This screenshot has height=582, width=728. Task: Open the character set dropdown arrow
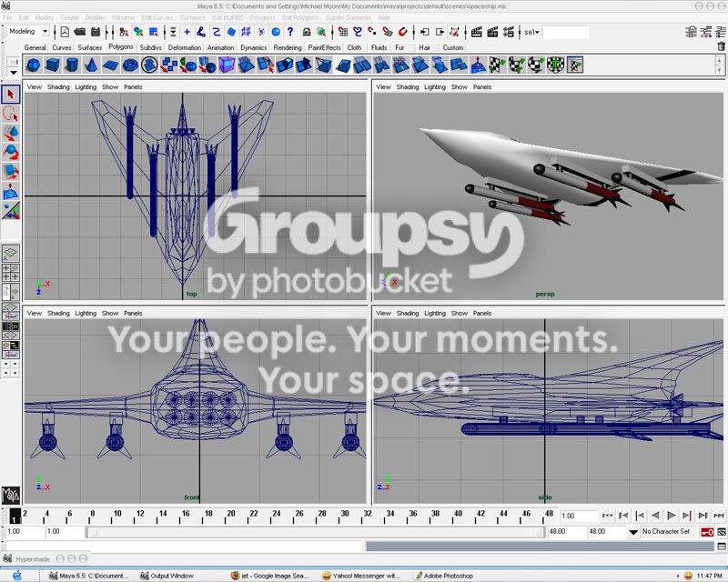[x=632, y=532]
